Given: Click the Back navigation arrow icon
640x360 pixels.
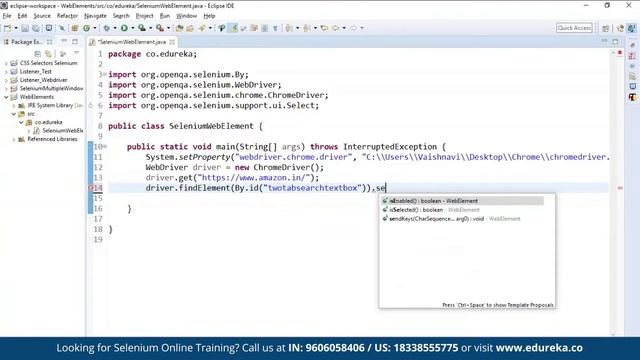Looking at the screenshot, I should click(336, 28).
